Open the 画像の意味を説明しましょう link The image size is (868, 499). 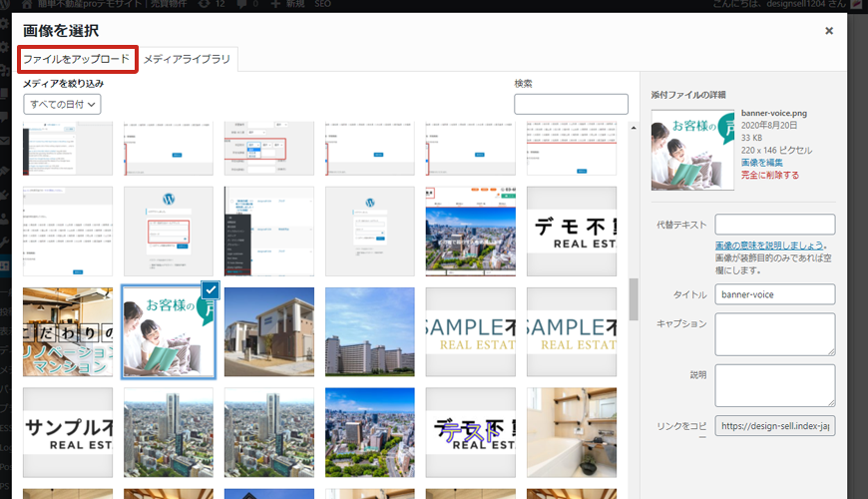[x=768, y=246]
